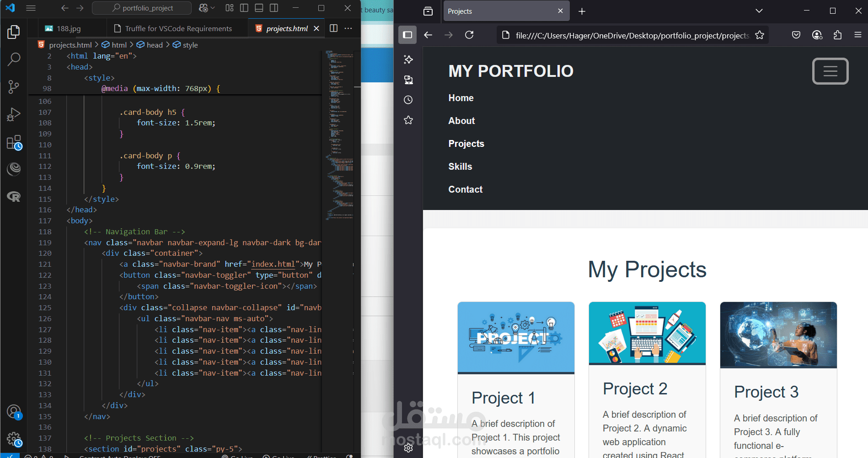The image size is (868, 458).
Task: Open Save to Pocket in Firefox toolbar
Action: pyautogui.click(x=796, y=35)
